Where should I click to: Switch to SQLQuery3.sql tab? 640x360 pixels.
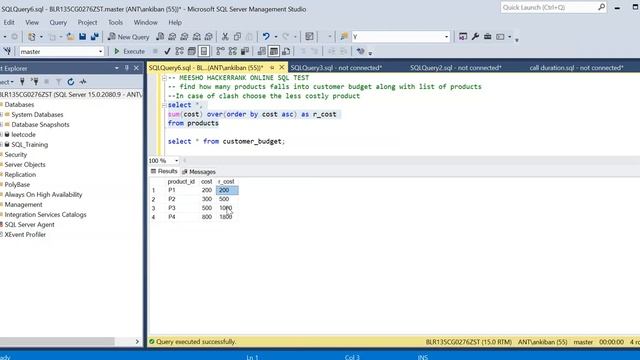tap(336, 68)
